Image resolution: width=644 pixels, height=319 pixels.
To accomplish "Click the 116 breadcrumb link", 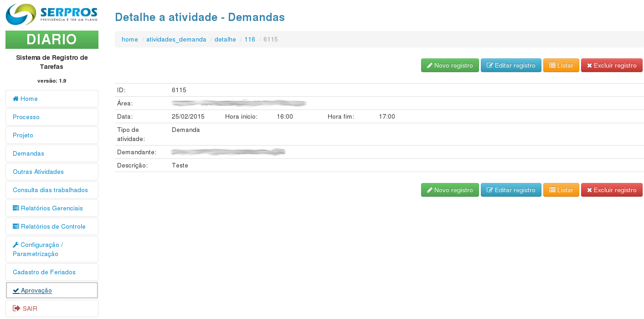I will (x=249, y=40).
